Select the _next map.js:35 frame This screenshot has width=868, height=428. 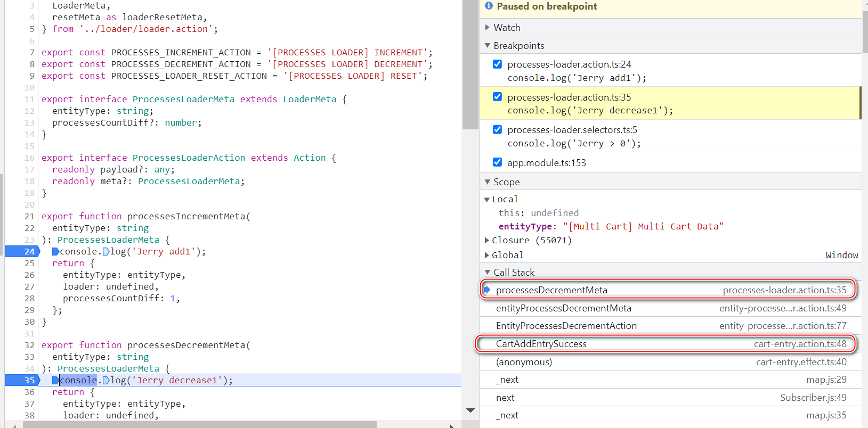tap(670, 415)
